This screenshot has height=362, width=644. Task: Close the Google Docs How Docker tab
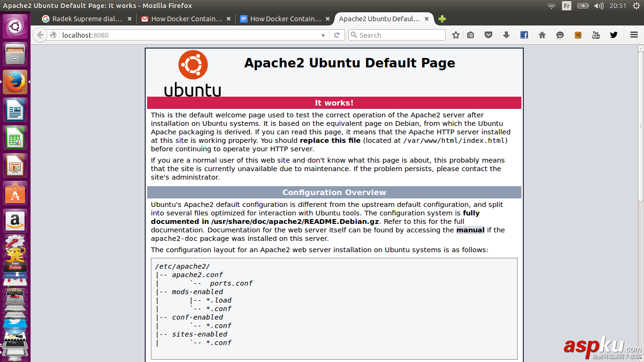pyautogui.click(x=328, y=19)
